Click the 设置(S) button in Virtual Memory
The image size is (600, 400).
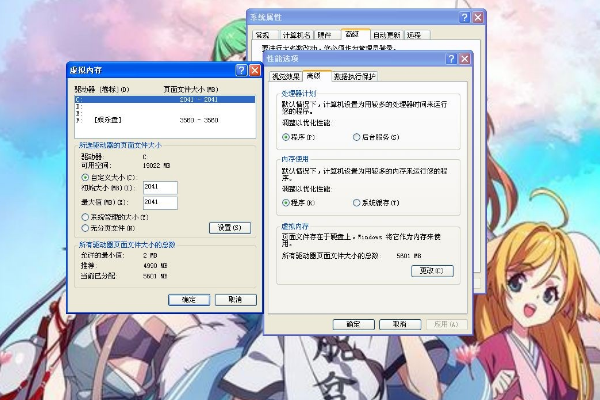click(x=230, y=228)
